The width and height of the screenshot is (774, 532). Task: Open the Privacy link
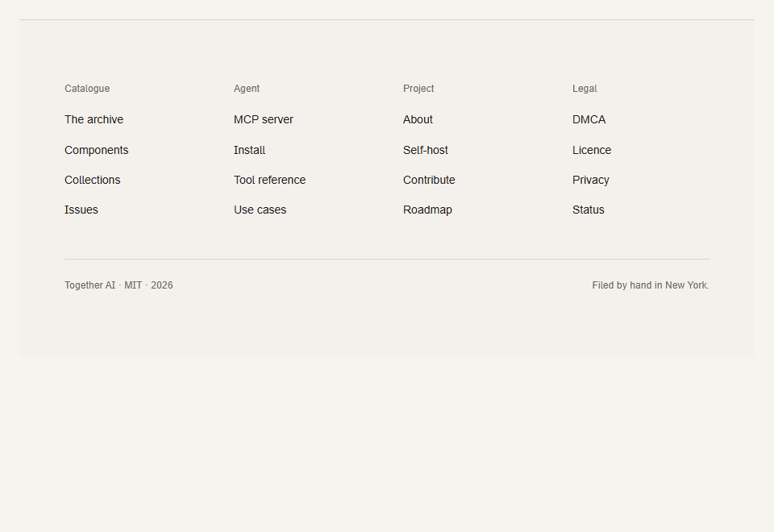[x=591, y=180]
